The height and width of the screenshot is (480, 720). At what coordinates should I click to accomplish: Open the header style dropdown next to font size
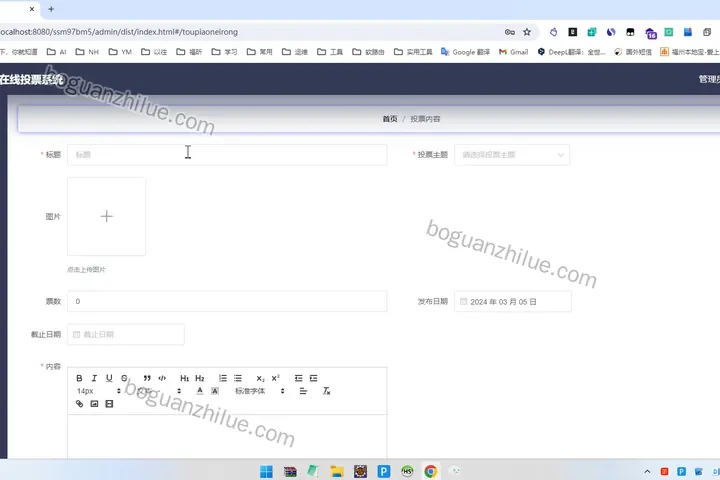pos(158,391)
